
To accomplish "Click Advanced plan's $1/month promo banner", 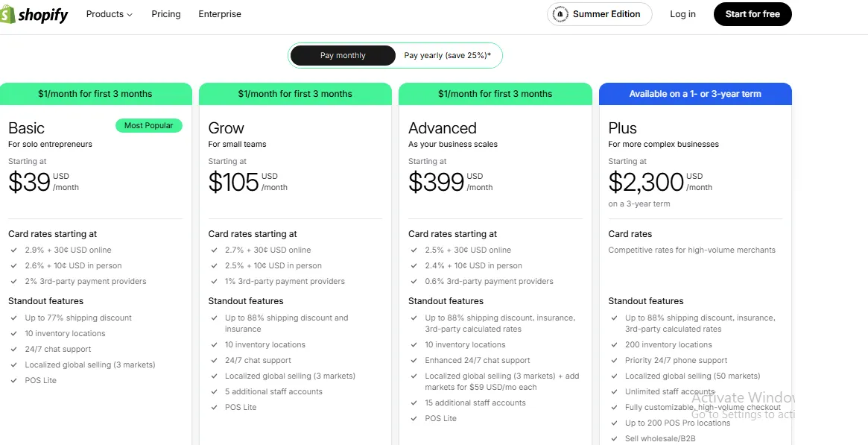I will pyautogui.click(x=495, y=94).
